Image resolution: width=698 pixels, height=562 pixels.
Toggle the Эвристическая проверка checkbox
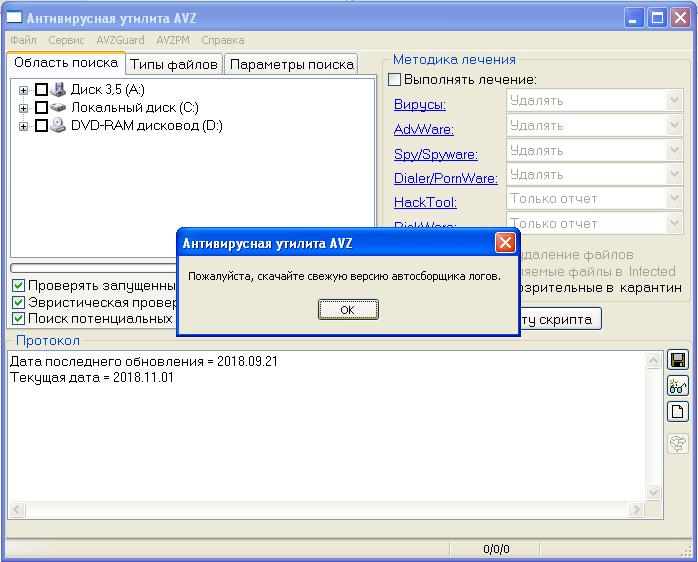tap(18, 302)
